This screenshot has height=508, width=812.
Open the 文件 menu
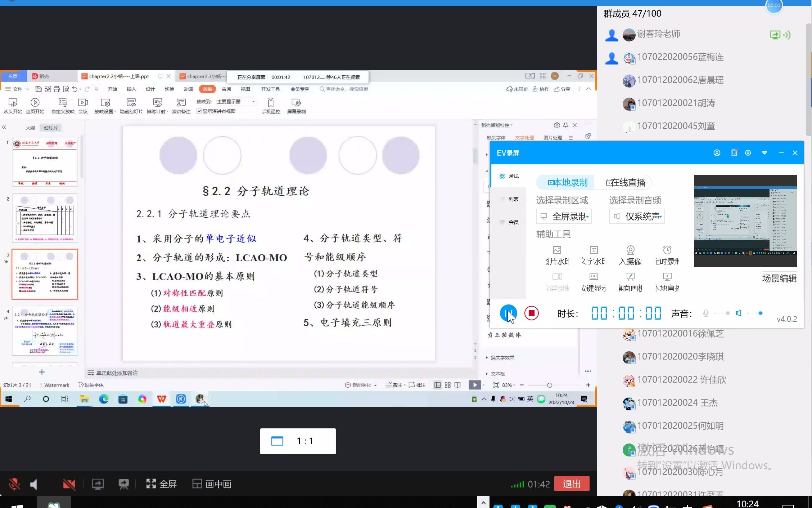coord(17,89)
